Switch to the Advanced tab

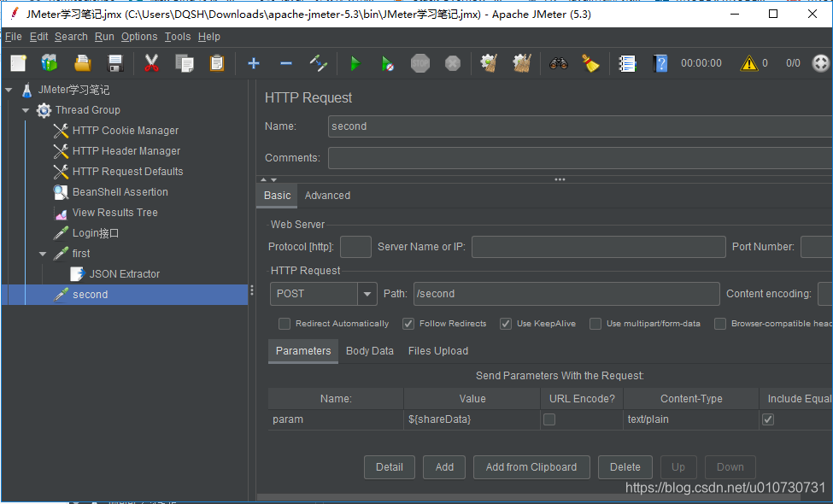[327, 196]
